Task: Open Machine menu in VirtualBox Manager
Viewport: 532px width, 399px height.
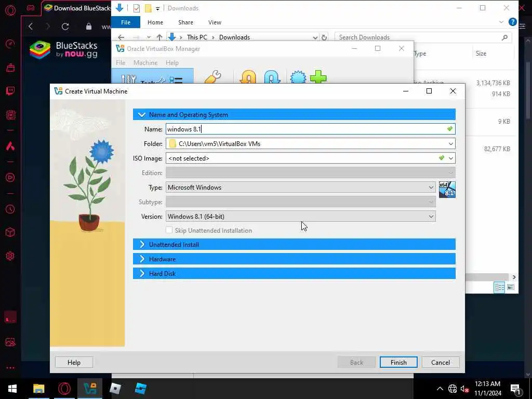Action: click(145, 63)
